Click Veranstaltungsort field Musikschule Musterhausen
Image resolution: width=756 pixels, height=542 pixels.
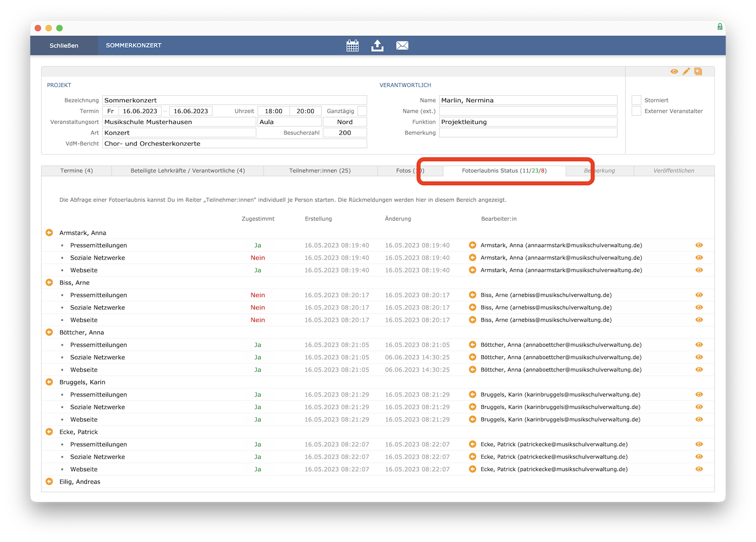(179, 122)
